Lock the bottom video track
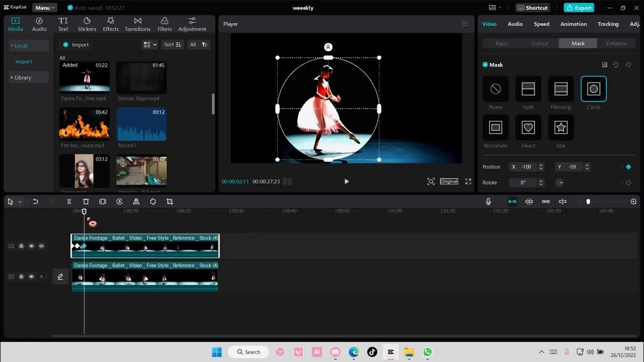This screenshot has height=362, width=644. (21, 277)
